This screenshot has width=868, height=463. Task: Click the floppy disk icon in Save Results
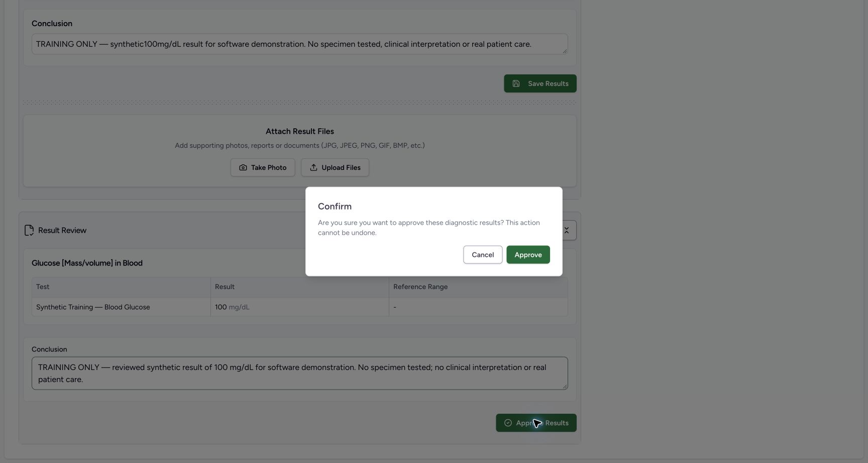[x=516, y=83]
